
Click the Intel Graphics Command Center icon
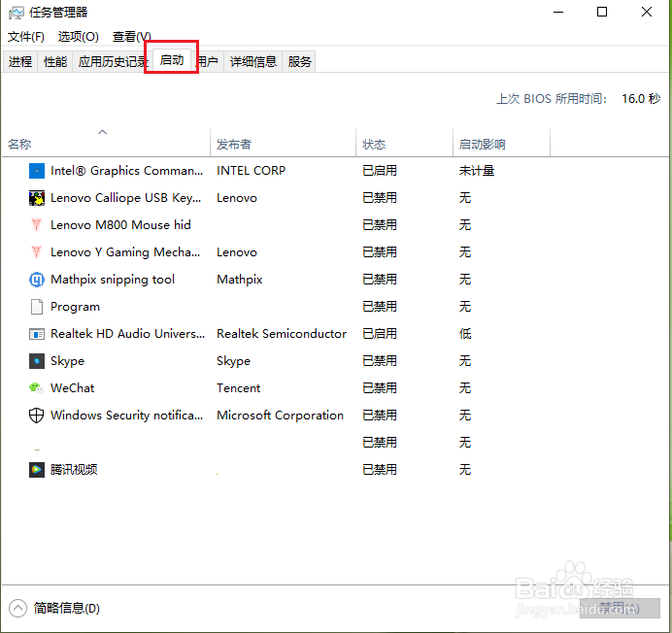37,171
